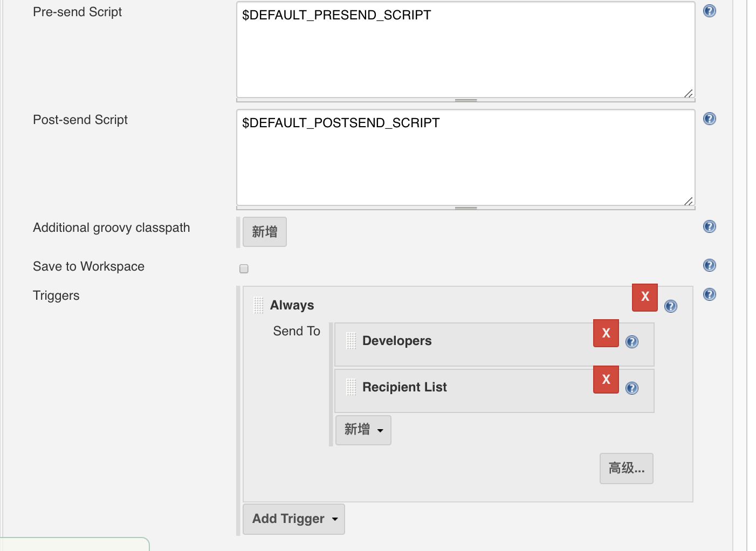Click 新增 button for groovy classpath

pos(264,232)
